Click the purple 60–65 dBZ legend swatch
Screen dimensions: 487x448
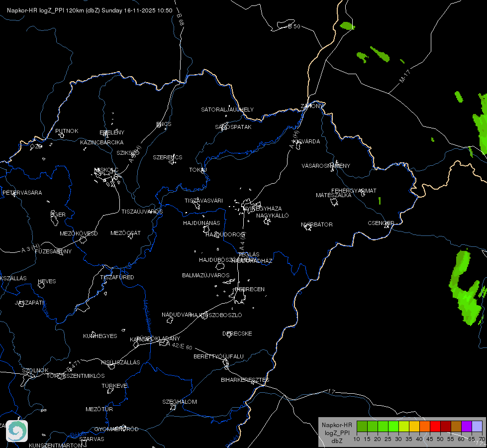point(467,427)
